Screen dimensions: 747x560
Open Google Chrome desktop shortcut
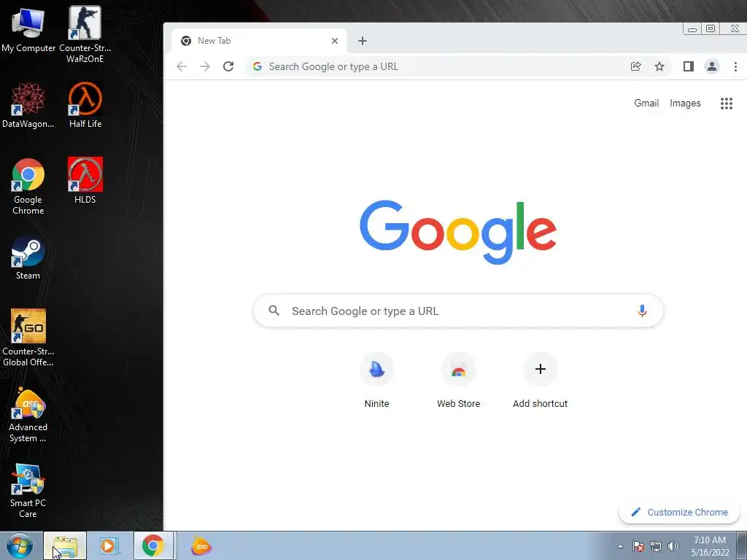[28, 186]
